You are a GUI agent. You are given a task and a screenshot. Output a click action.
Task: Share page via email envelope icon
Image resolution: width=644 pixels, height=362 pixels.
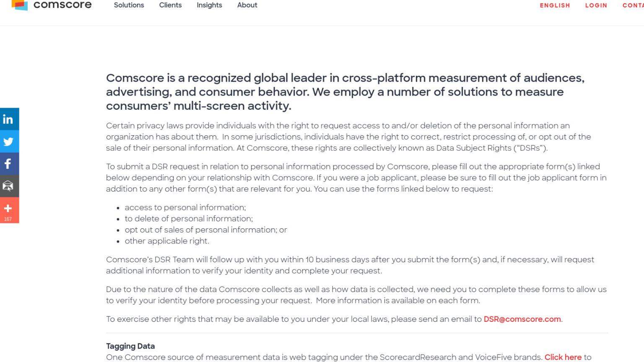[x=9, y=186]
